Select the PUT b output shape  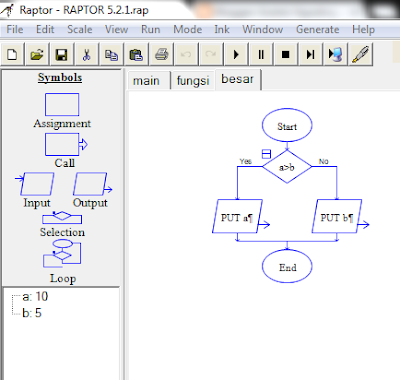tap(337, 216)
